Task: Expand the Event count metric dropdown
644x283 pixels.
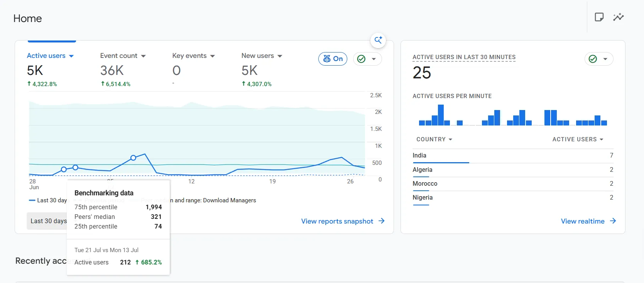Action: [x=123, y=56]
